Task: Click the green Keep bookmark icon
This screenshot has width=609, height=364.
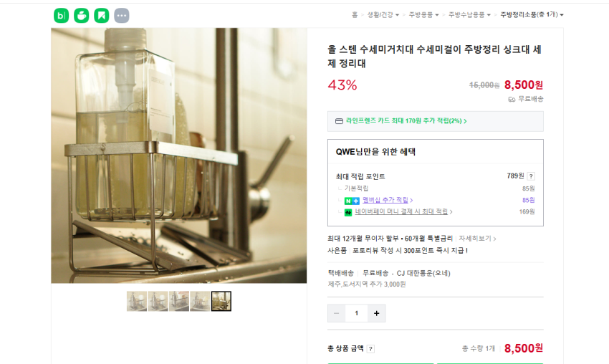Action: 102,16
